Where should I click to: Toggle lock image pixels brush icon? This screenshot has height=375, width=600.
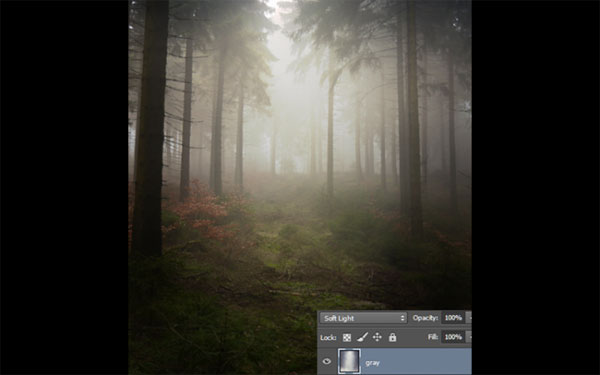pos(362,337)
